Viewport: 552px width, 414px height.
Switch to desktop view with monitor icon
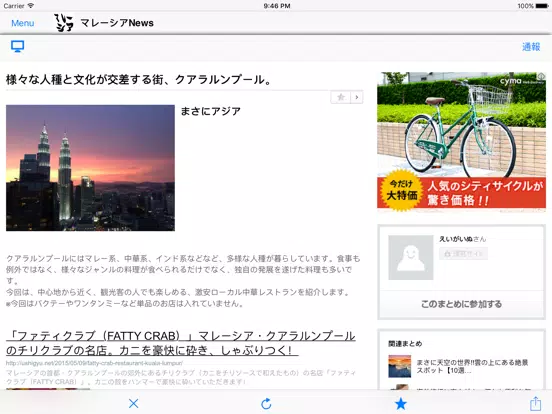[17, 46]
